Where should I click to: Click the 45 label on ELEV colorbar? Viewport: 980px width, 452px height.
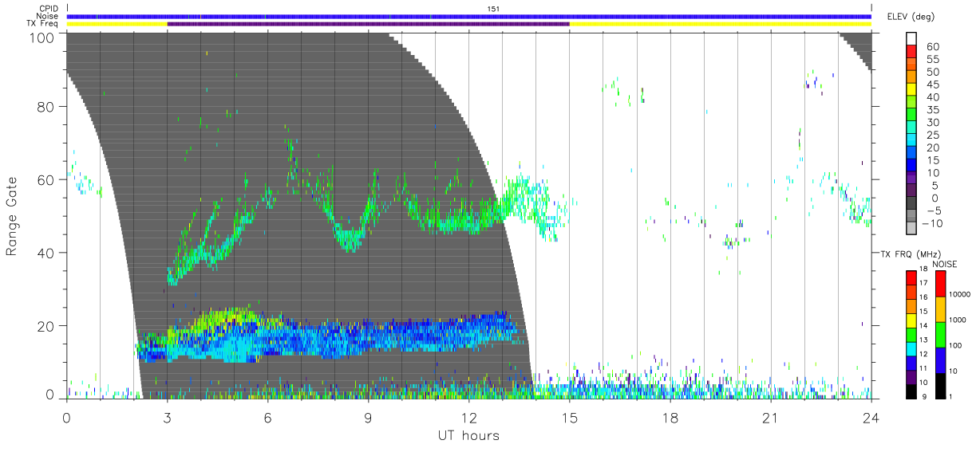(933, 85)
